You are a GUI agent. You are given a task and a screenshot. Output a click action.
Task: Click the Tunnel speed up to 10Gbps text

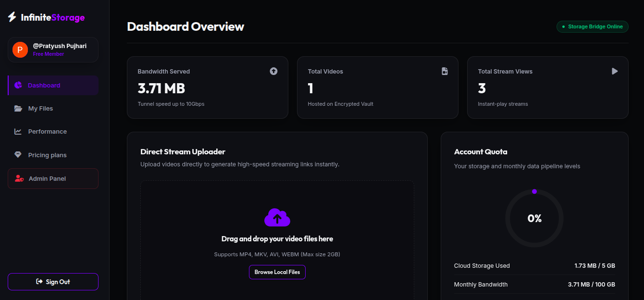click(x=171, y=104)
